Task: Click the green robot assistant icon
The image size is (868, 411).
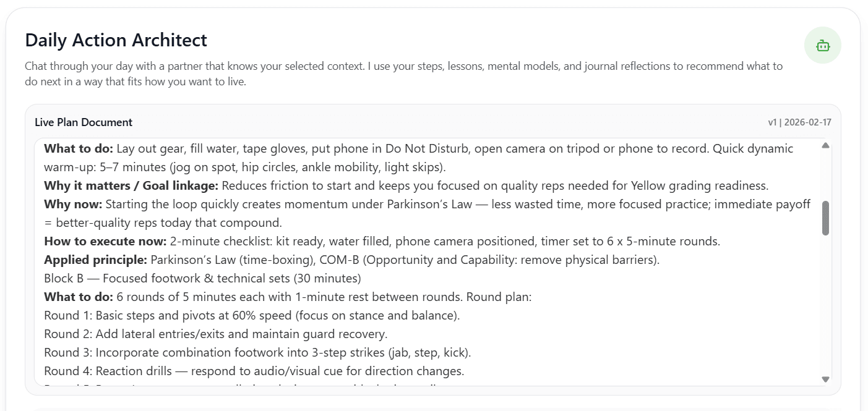Action: 823,45
